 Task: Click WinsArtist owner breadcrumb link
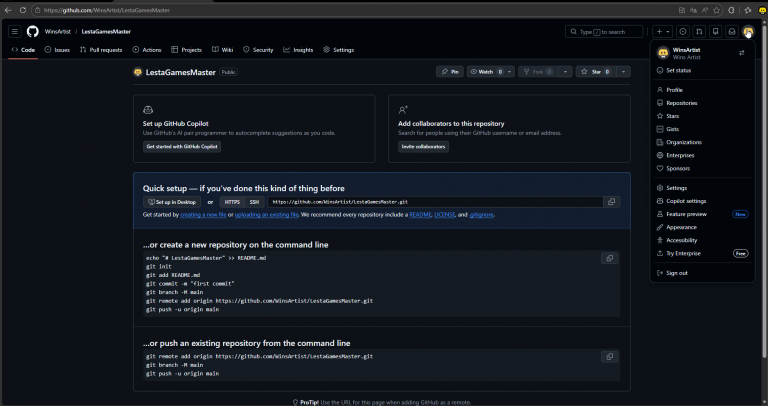coord(58,31)
